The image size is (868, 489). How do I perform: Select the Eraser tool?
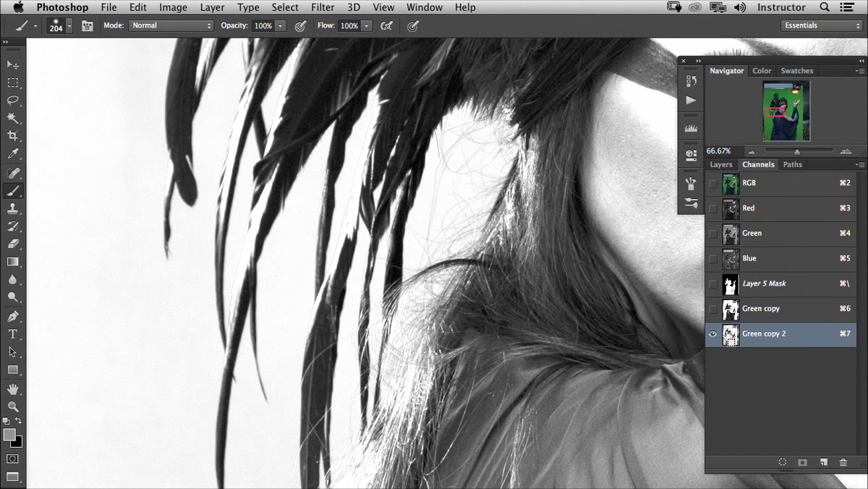click(x=13, y=244)
